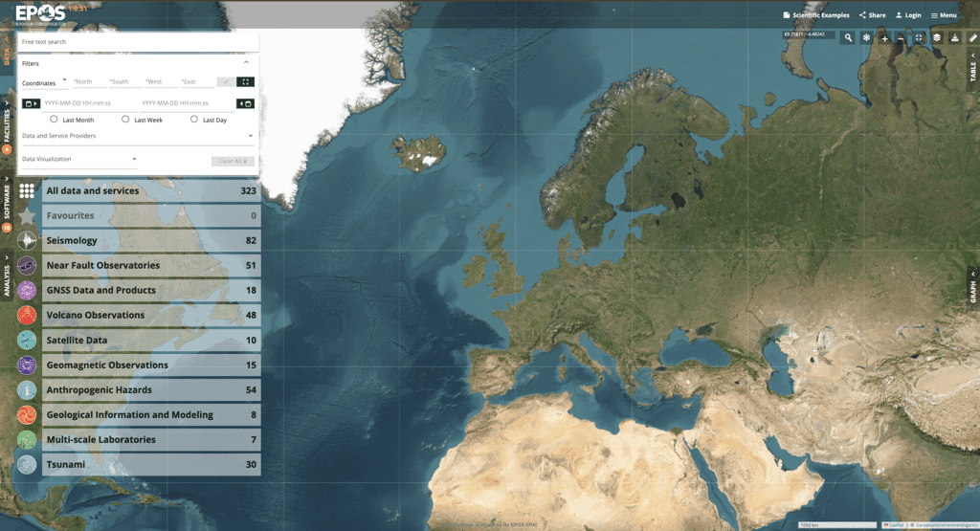The width and height of the screenshot is (980, 531).
Task: Choose the Last Day radio option
Action: pyautogui.click(x=194, y=120)
